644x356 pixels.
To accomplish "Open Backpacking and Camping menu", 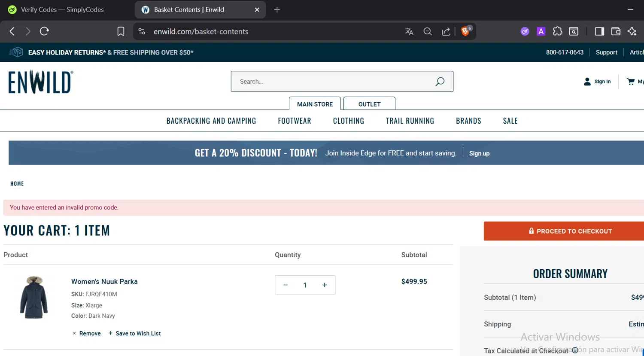I will [x=211, y=121].
